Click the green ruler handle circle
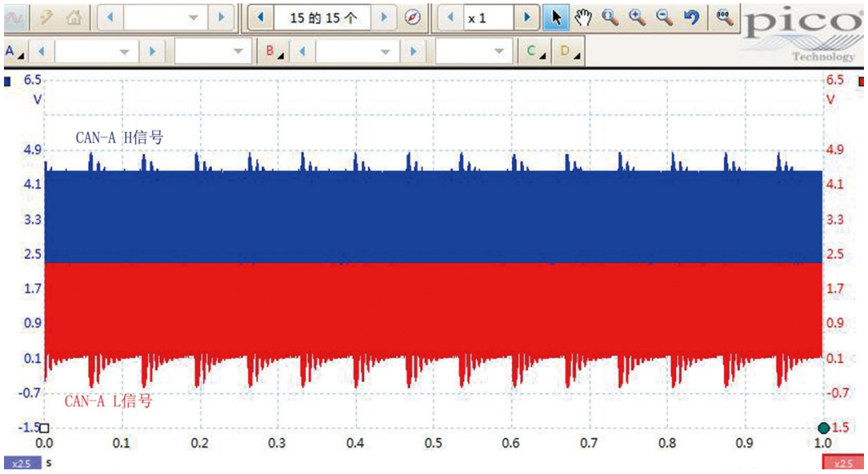 pyautogui.click(x=824, y=428)
